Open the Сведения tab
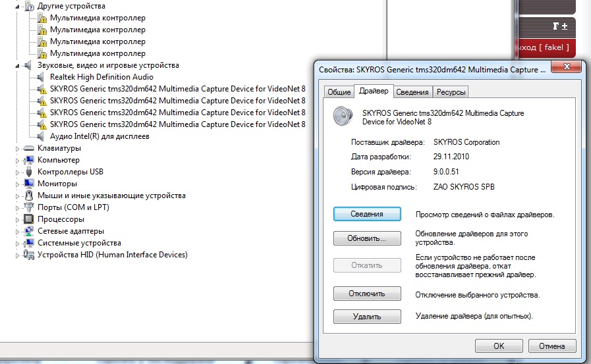Viewport: 591px width, 364px height. tap(413, 92)
